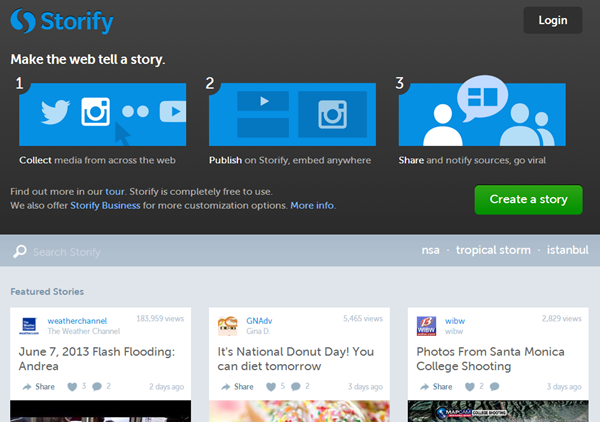Click the Storify logo
The height and width of the screenshot is (422, 600).
tap(62, 21)
